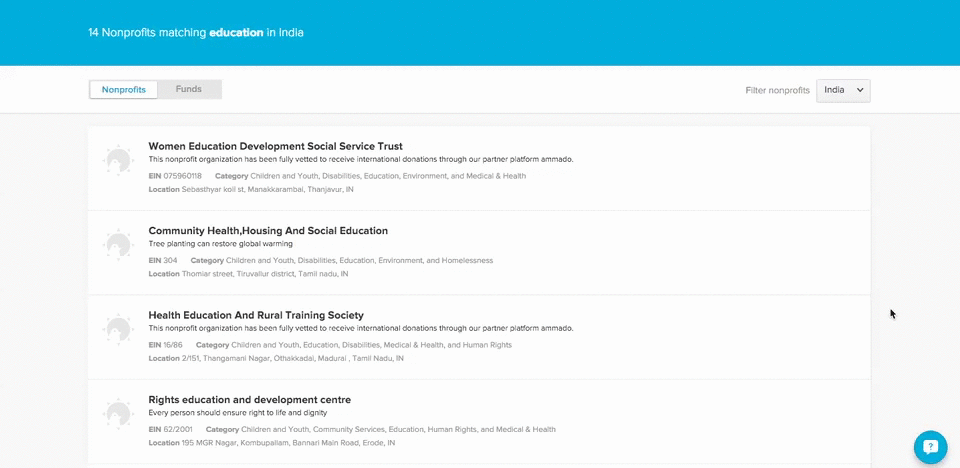Open the India country filter dropdown
Image resolution: width=960 pixels, height=468 pixels.
[x=842, y=90]
